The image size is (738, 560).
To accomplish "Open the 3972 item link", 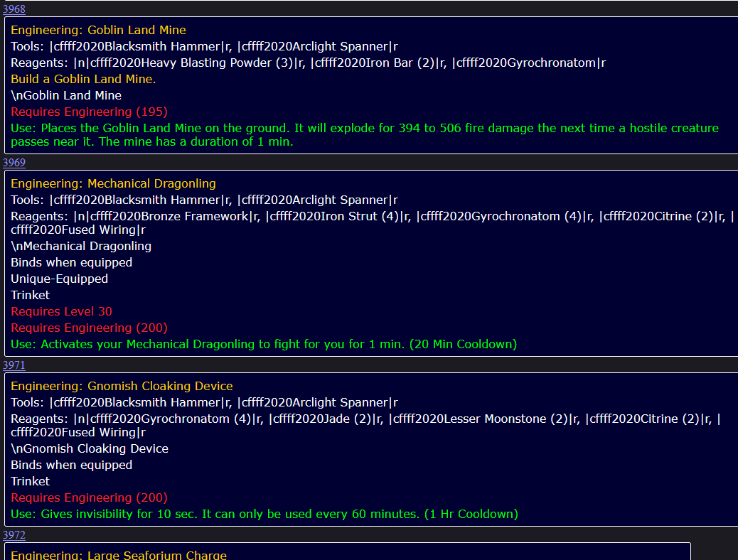I will click(x=14, y=535).
